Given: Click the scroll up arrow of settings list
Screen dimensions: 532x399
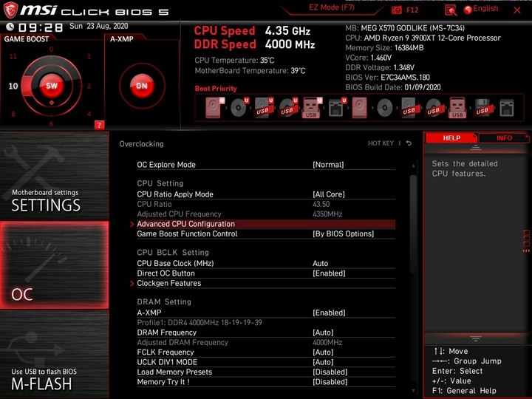Looking at the screenshot, I should click(413, 166).
